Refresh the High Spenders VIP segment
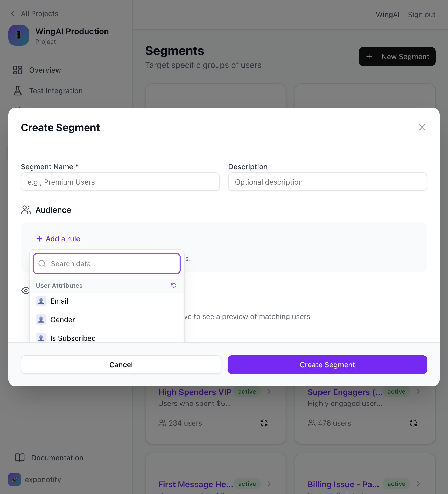This screenshot has height=494, width=448. (x=264, y=423)
